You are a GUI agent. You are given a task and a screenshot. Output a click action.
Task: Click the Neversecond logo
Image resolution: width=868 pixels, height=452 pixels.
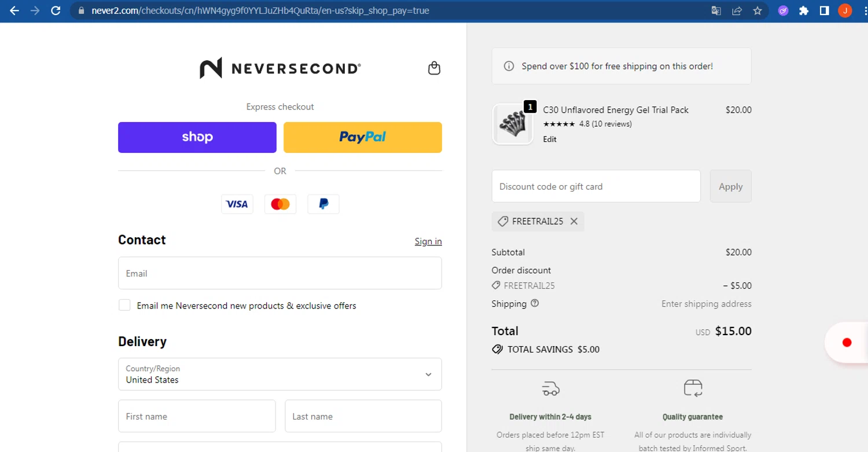[x=280, y=68]
